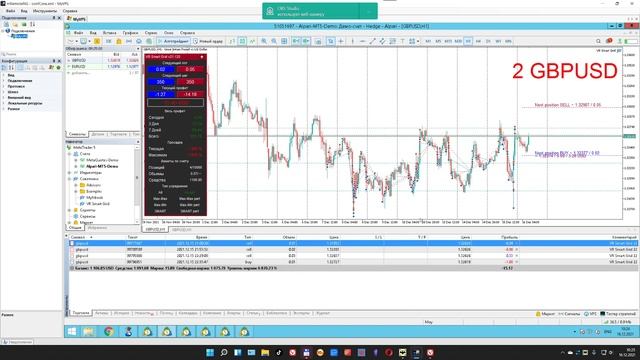Viewport: 640px width, 360px height.
Task: Expand the Скрипты node
Action: (x=69, y=210)
